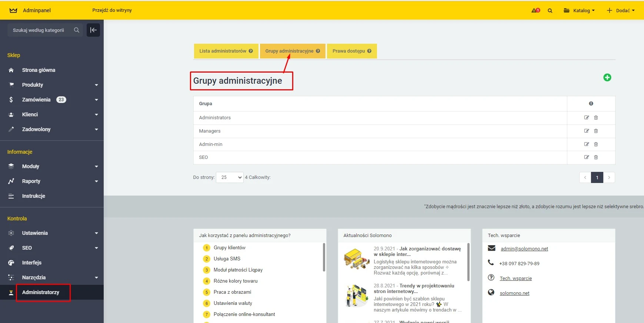Open the Katalog dropdown menu
Image resolution: width=644 pixels, height=323 pixels.
[579, 10]
